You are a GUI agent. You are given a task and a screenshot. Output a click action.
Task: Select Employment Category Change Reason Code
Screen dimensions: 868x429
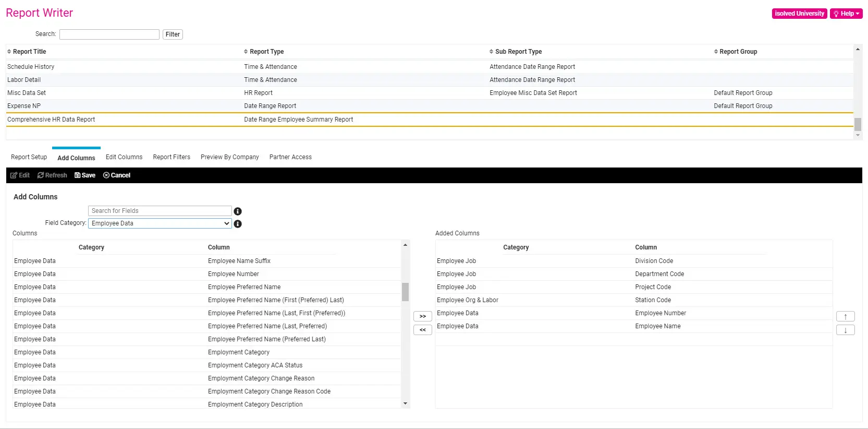(x=207, y=391)
